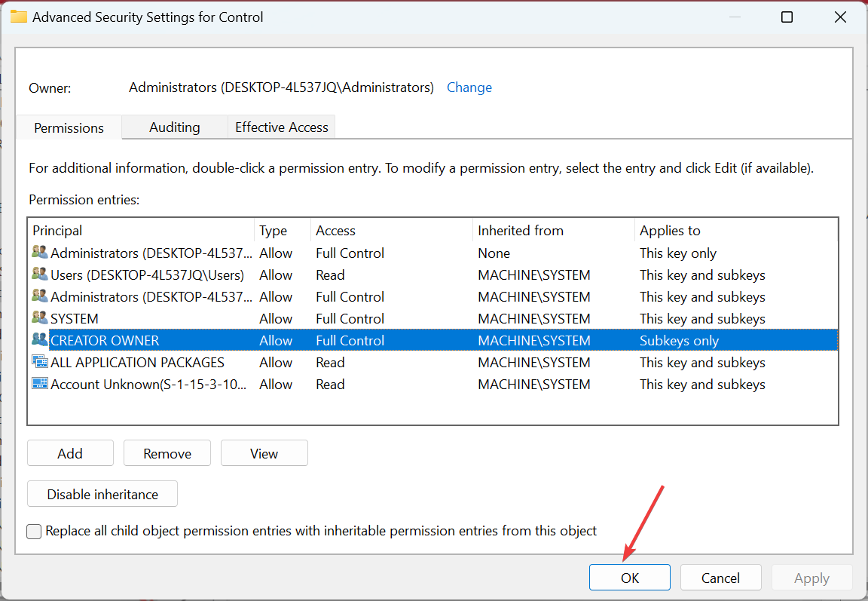Enable Replace all child object permission entries
Screen dimensions: 868x601
pos(35,532)
